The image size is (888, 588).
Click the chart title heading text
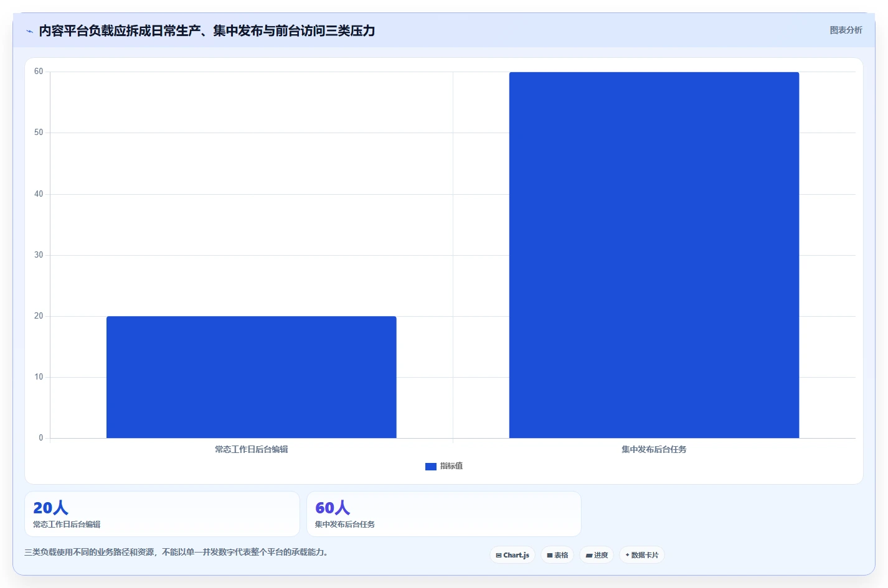click(x=207, y=30)
